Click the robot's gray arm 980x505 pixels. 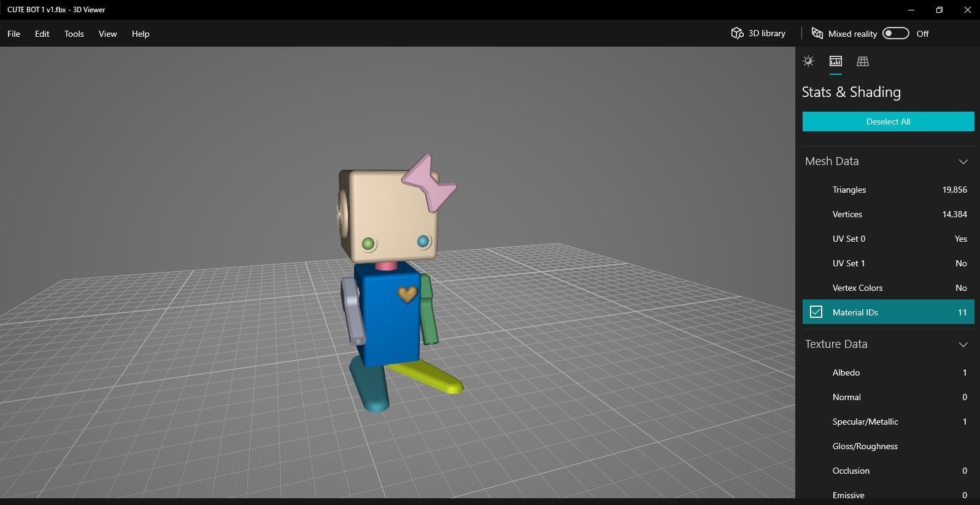[x=353, y=311]
